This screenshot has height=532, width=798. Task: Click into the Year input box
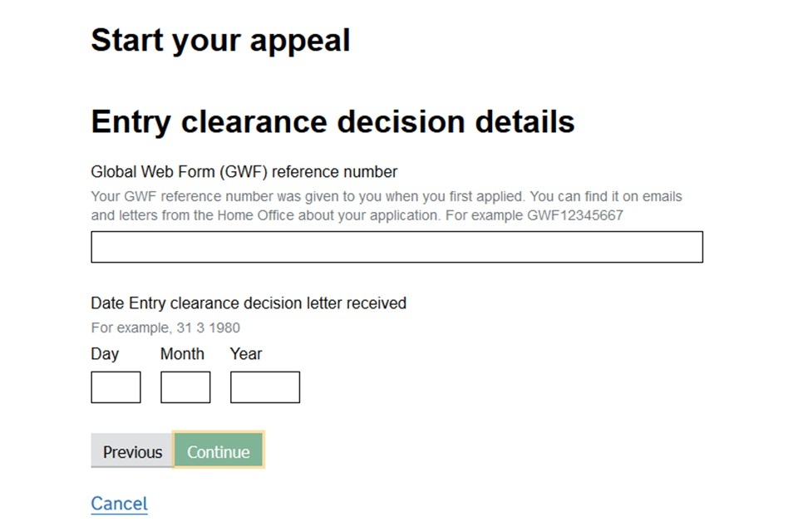point(264,387)
